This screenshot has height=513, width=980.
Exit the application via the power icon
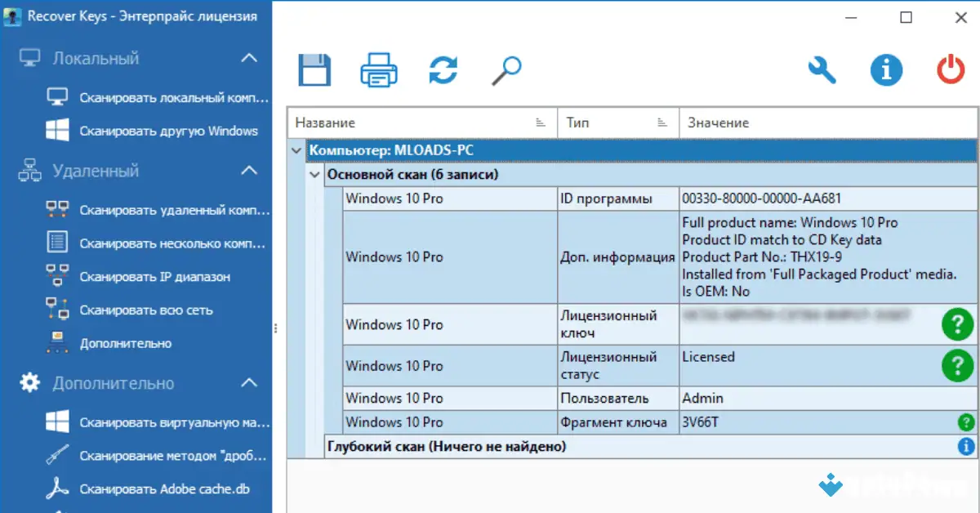tap(950, 70)
